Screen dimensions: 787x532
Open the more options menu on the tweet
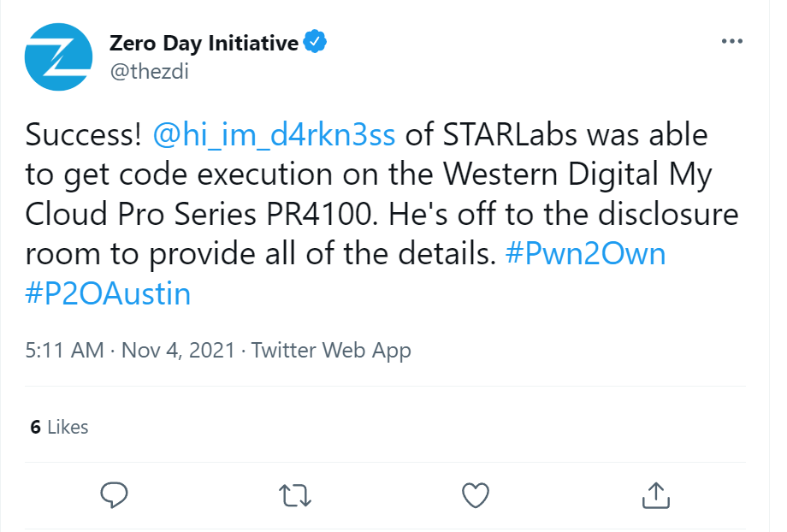pos(731,40)
